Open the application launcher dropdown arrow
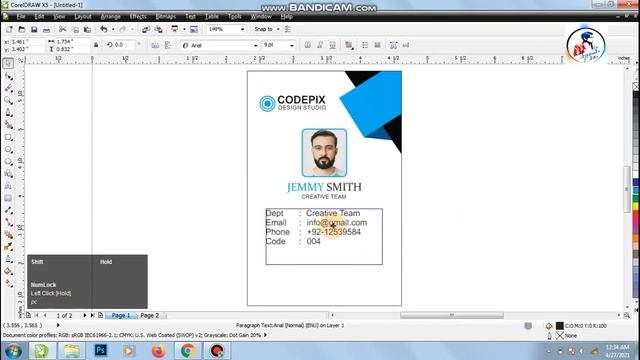 [184, 29]
